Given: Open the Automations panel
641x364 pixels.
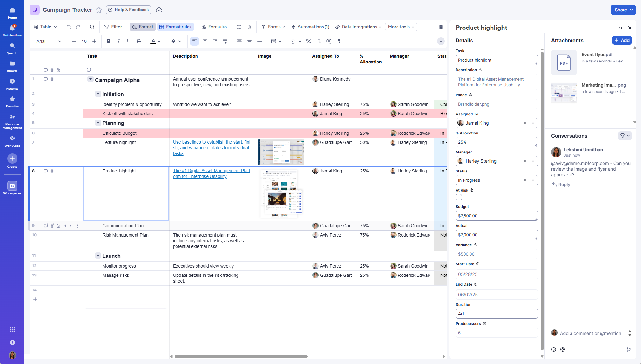Looking at the screenshot, I should click(x=310, y=27).
